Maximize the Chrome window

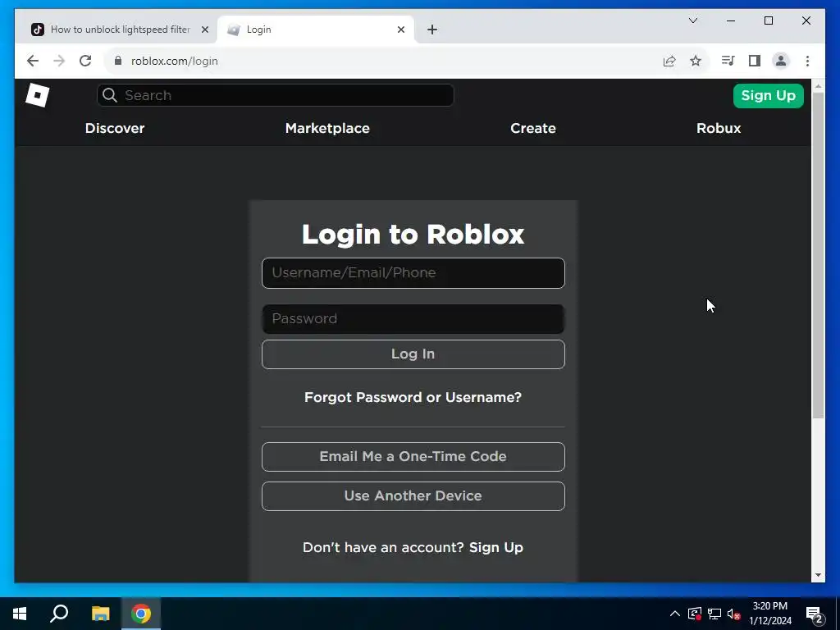click(769, 21)
